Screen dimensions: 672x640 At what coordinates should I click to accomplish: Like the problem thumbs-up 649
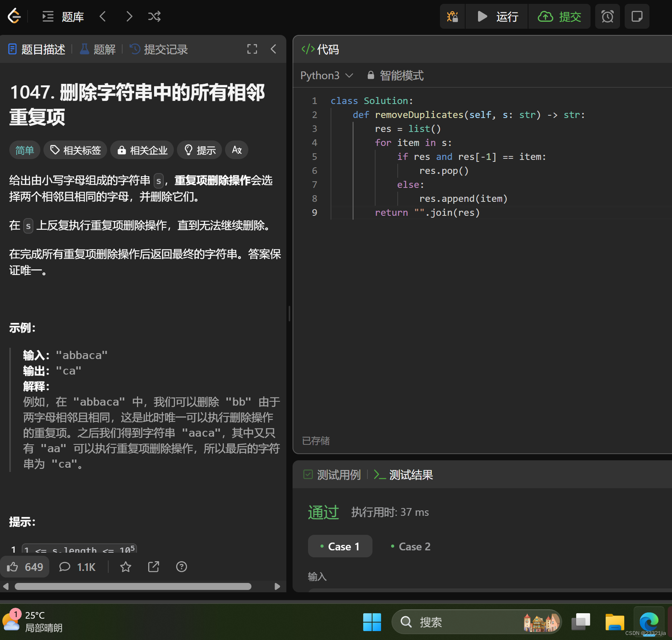click(25, 567)
